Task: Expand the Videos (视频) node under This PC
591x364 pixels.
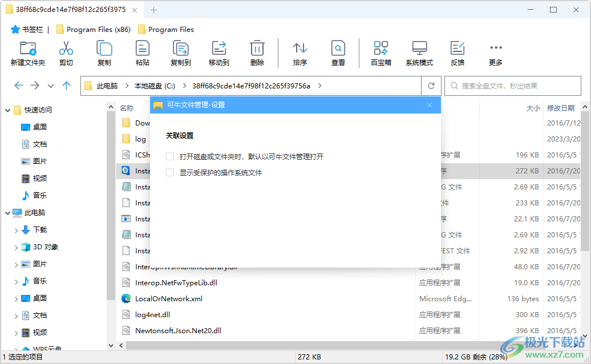Action: (16, 333)
